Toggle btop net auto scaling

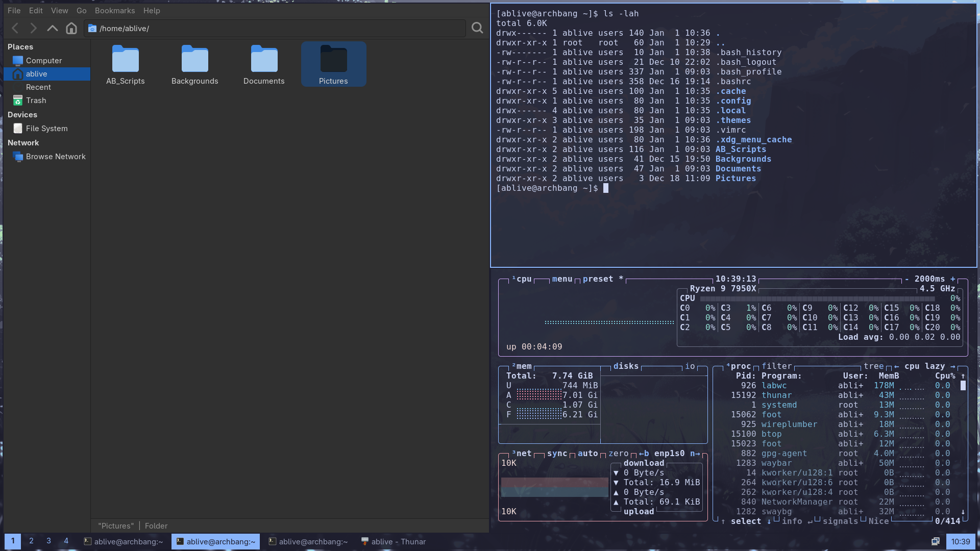click(x=587, y=454)
